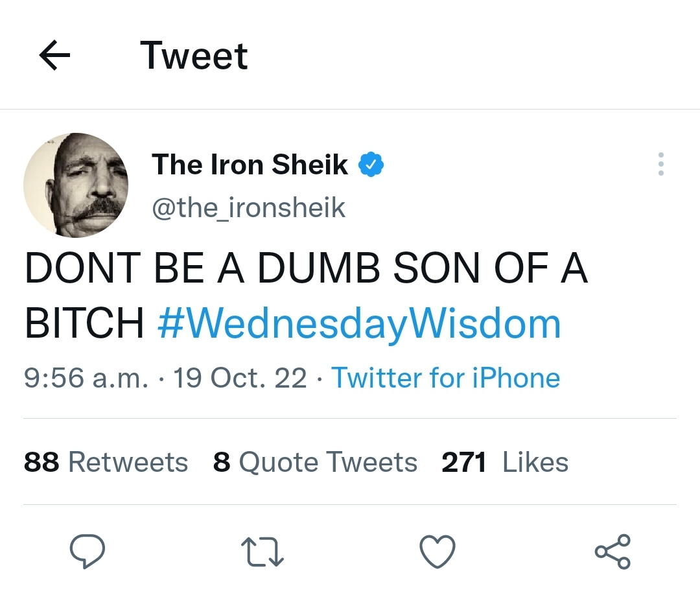This screenshot has height=595, width=700.
Task: View the 88 Retweets list
Action: (106, 463)
